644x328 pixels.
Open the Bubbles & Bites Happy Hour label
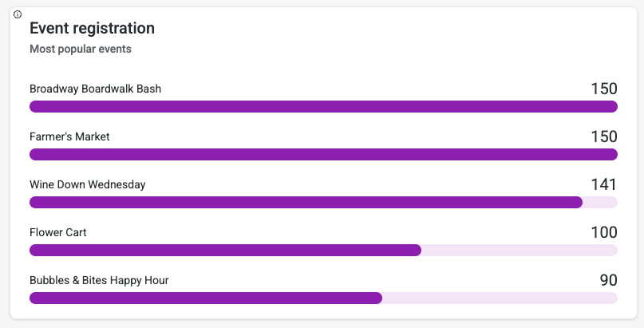[x=99, y=280]
